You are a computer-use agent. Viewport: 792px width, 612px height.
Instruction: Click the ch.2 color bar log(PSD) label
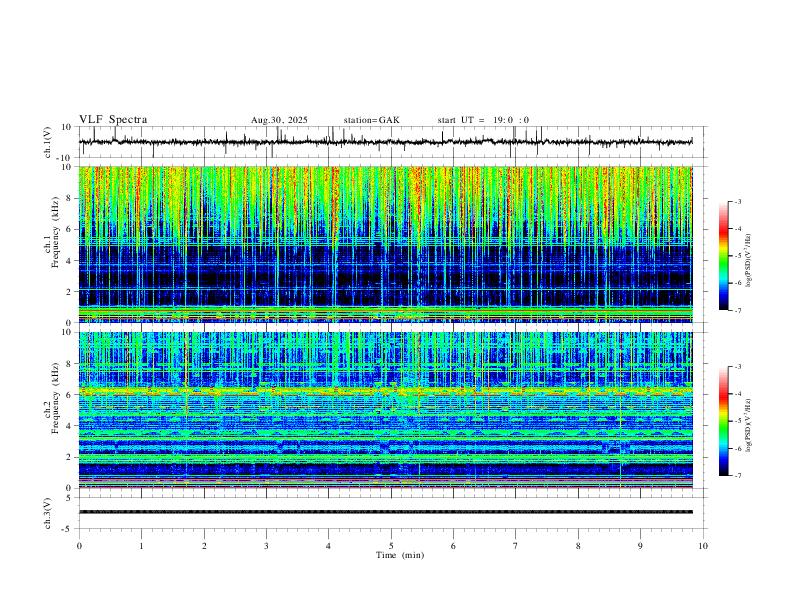[x=749, y=425]
